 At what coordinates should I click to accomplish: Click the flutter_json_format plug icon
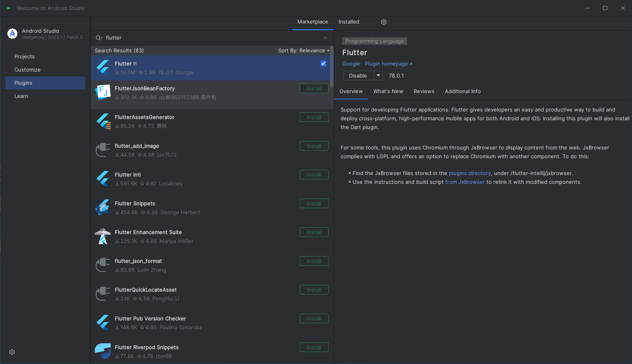(103, 265)
